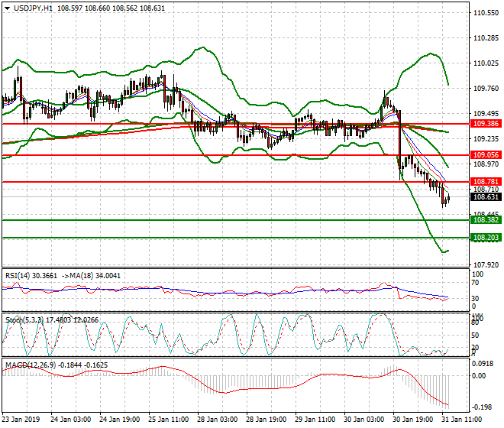Select the 110.025 price scale value
The image size is (504, 428).
(486, 63)
